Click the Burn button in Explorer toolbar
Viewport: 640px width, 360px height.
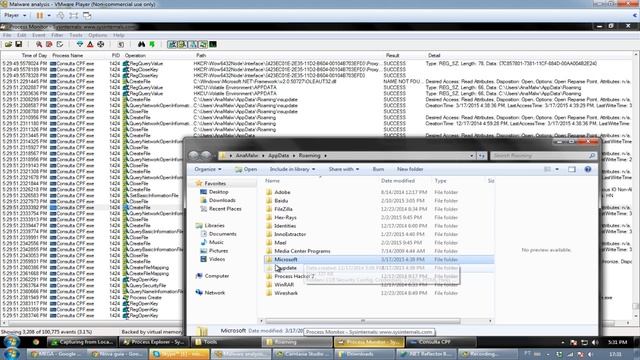click(378, 169)
